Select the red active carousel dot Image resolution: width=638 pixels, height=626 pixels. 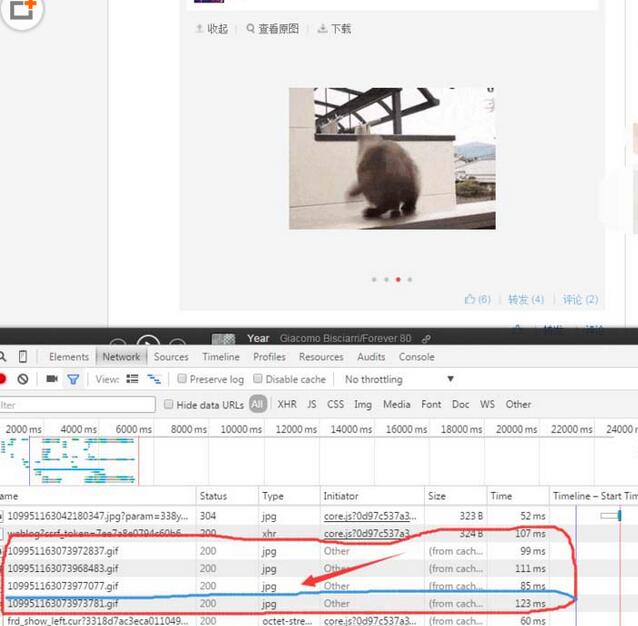point(398,280)
